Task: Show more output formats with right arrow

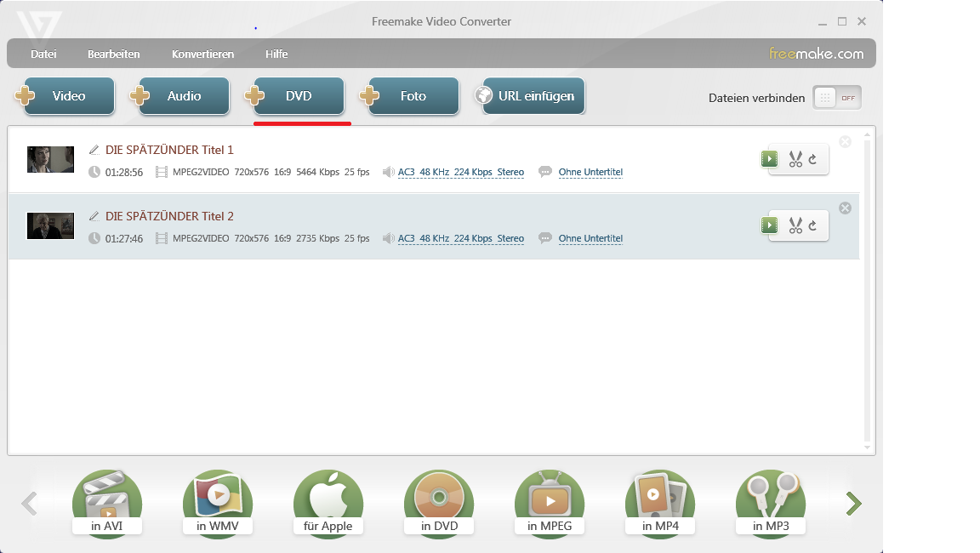Action: (x=854, y=504)
